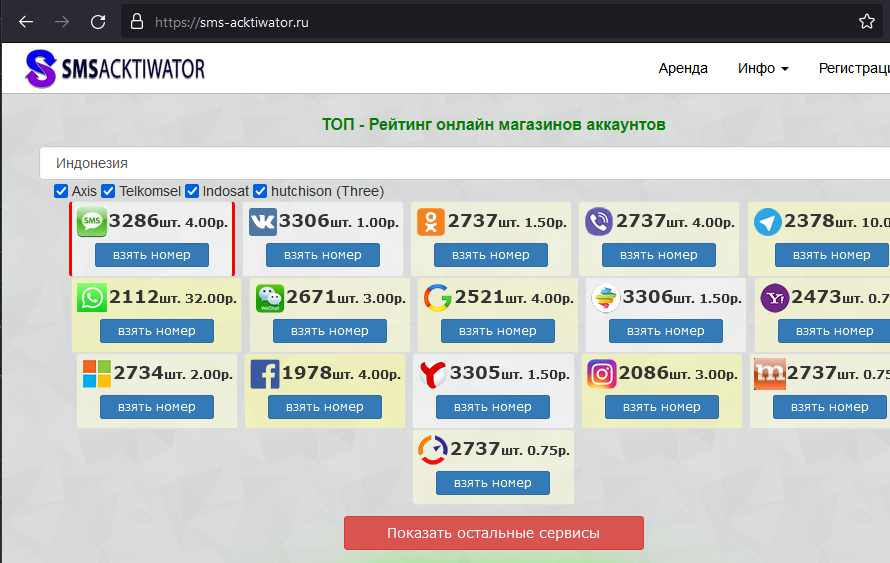Open the Аренда menu item
This screenshot has height=563, width=890.
[683, 69]
